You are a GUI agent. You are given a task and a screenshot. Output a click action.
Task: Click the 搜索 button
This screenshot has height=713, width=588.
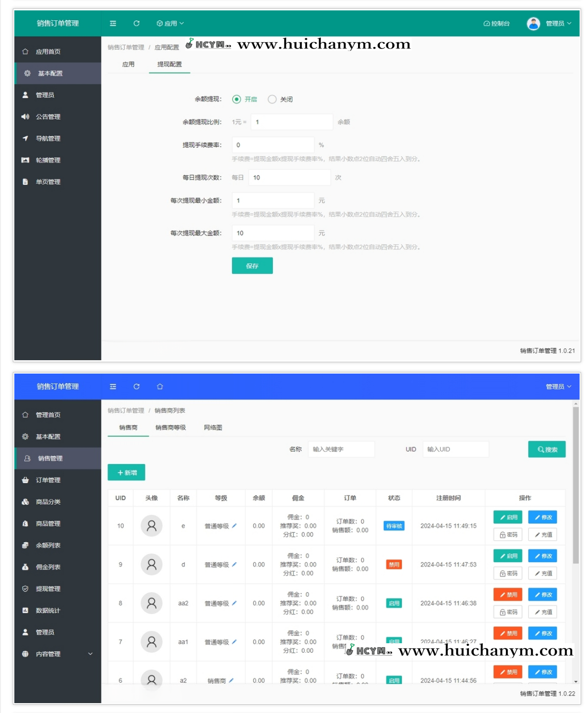pos(546,449)
